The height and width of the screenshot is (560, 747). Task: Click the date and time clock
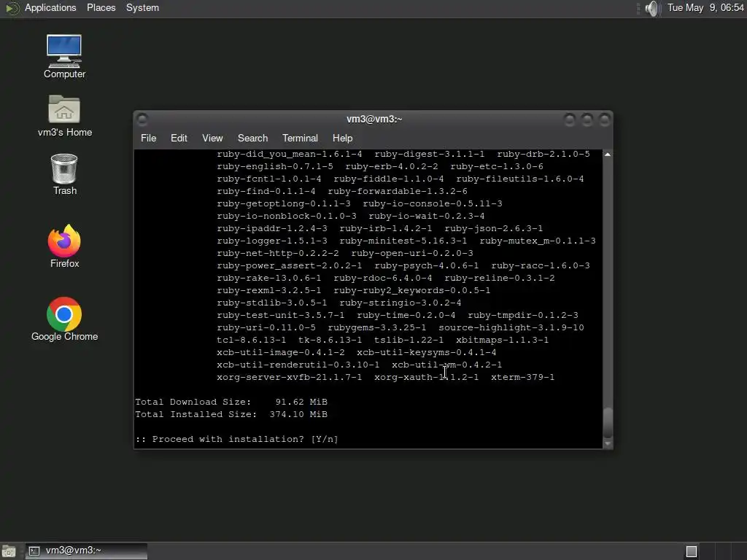pos(705,8)
